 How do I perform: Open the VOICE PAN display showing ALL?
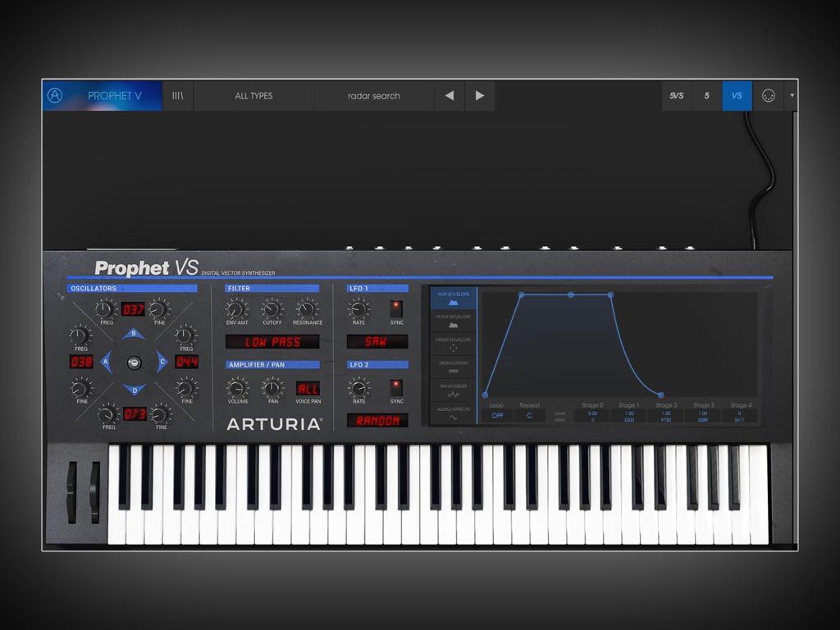[x=308, y=388]
